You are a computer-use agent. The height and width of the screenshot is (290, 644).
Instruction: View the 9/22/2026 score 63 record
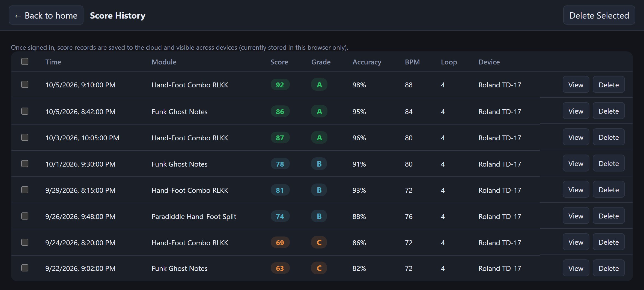pos(576,268)
